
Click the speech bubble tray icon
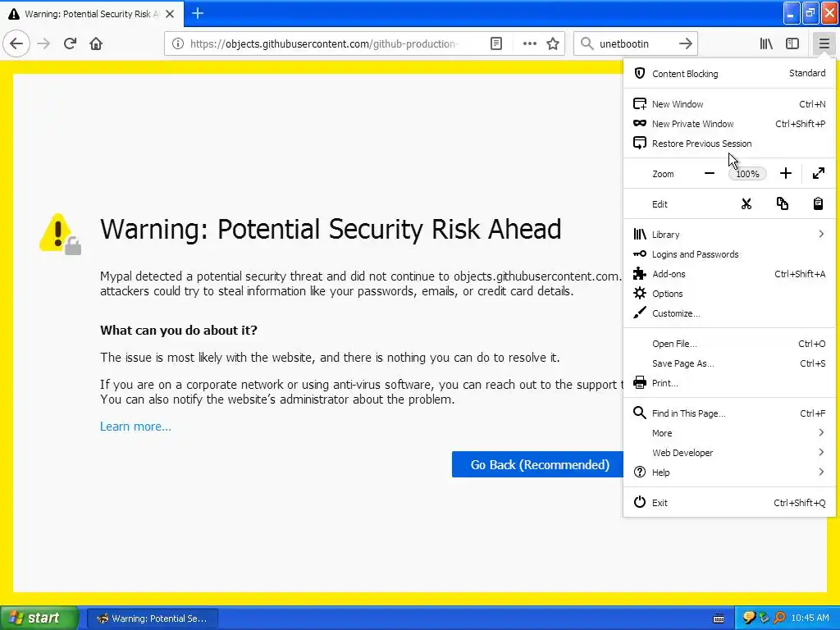[749, 619]
